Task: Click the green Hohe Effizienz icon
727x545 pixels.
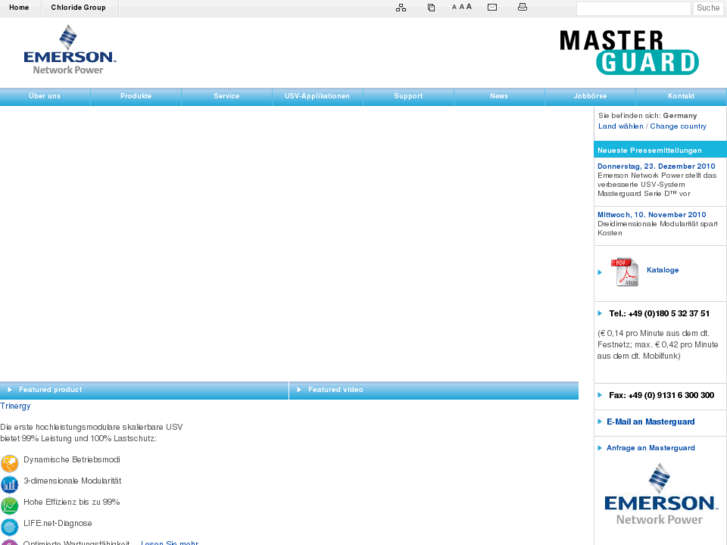Action: pos(9,506)
